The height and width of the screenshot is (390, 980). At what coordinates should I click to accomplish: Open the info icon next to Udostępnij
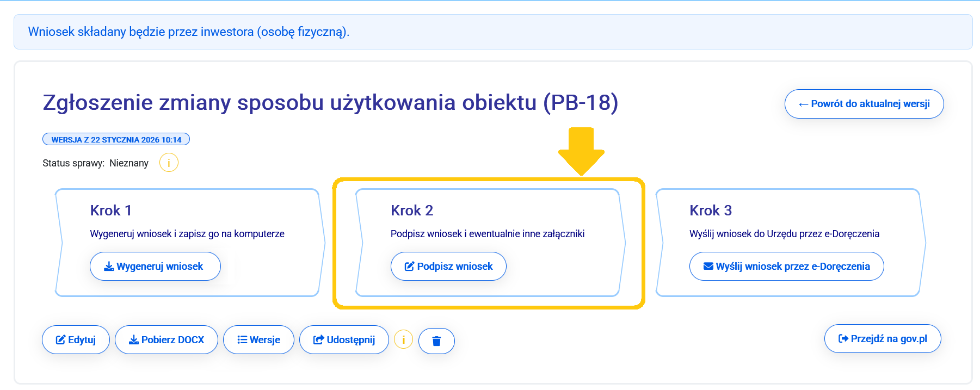tap(403, 339)
